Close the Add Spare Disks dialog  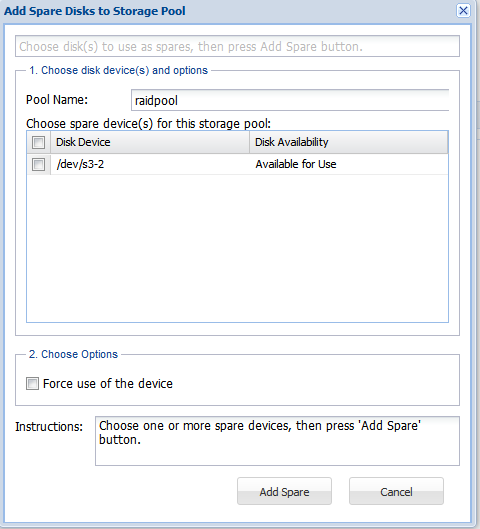(x=463, y=10)
